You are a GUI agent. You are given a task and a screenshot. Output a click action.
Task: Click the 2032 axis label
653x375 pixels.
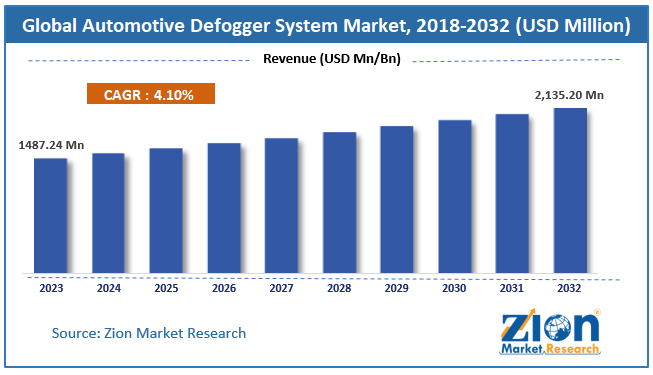point(569,288)
